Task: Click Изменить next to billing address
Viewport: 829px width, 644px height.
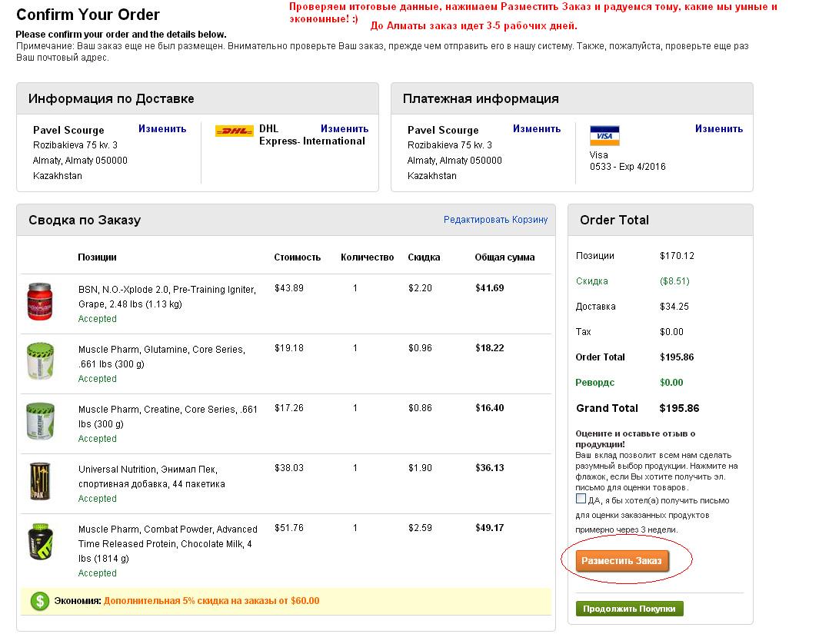Action: pos(537,128)
